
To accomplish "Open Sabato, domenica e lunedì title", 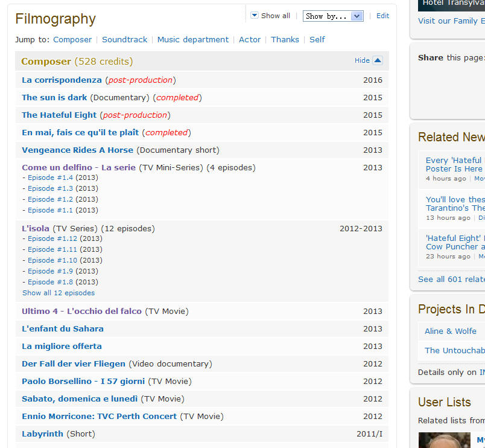I will (80, 398).
